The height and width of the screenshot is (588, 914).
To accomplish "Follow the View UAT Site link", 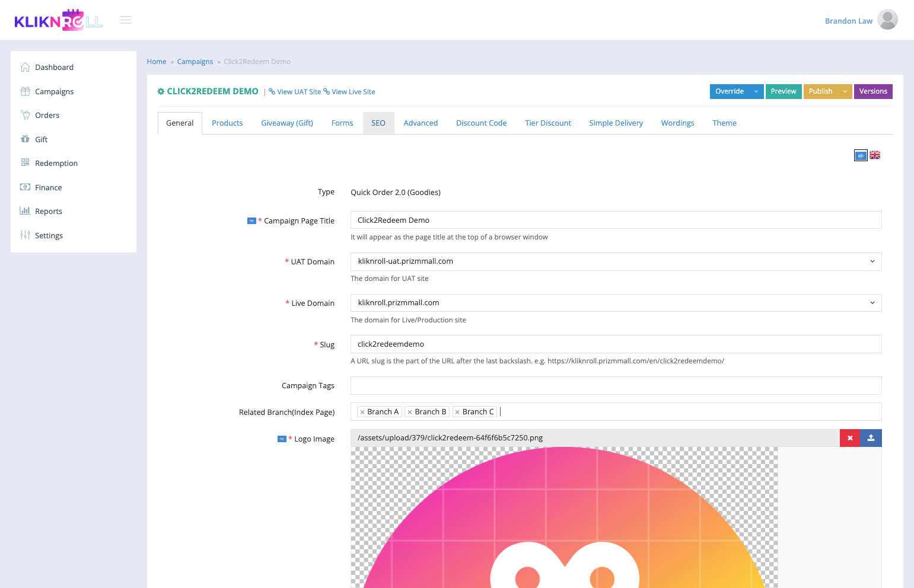I will 295,92.
